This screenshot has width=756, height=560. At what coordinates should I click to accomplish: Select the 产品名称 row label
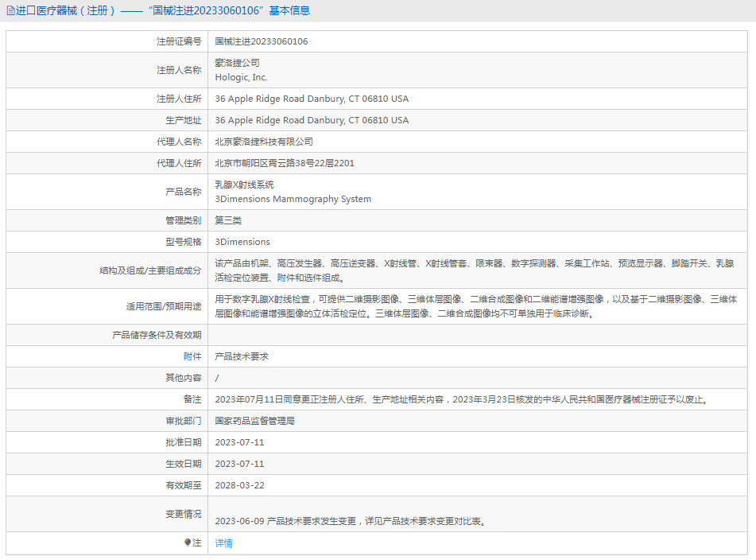(183, 192)
